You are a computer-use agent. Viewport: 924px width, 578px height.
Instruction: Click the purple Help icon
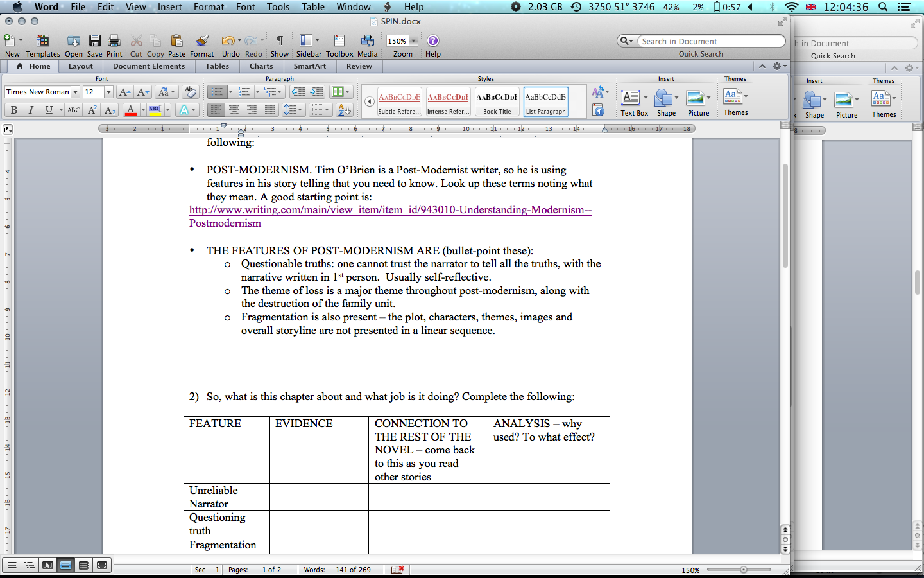point(433,41)
